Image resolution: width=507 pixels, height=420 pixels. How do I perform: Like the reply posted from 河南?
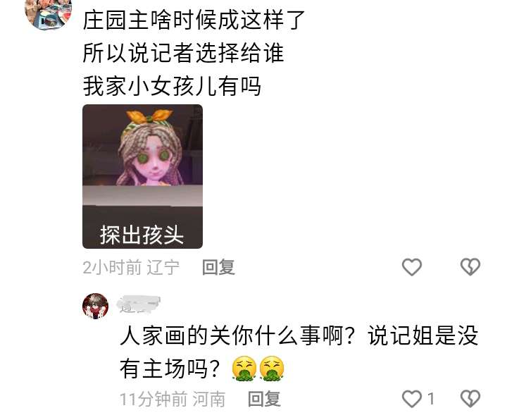click(412, 399)
